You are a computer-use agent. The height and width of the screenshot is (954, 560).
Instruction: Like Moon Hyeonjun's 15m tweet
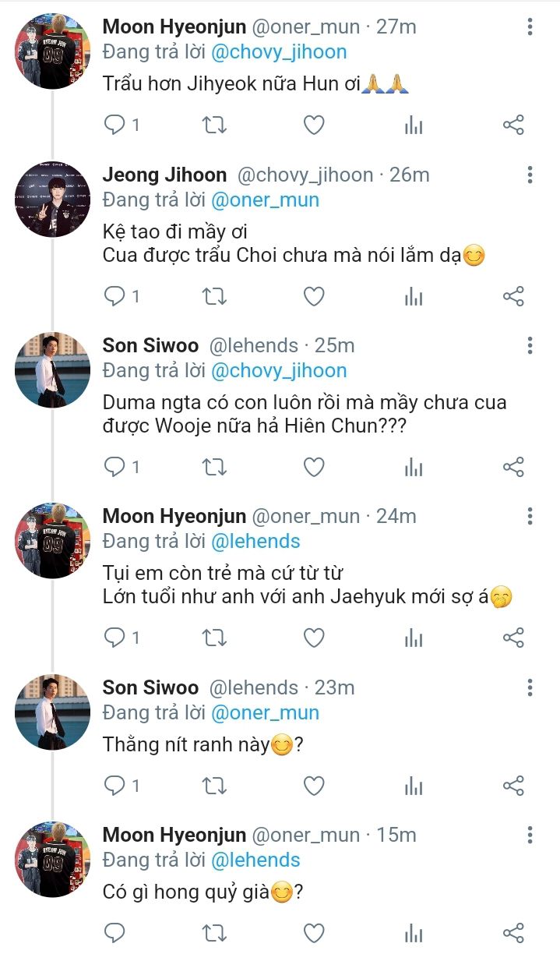(313, 933)
